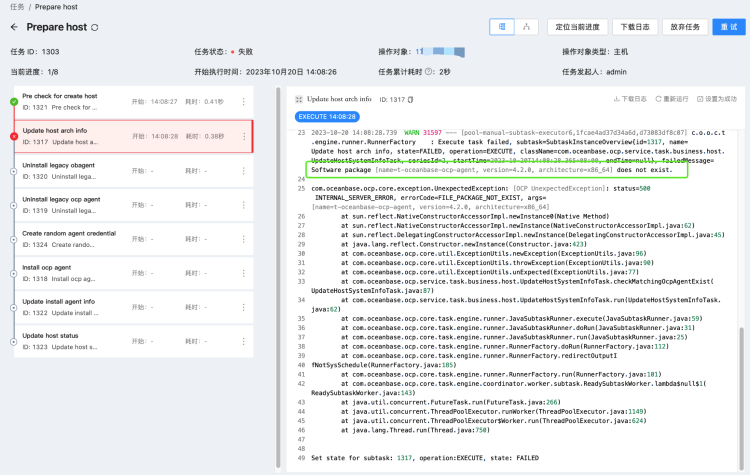The height and width of the screenshot is (475, 750).
Task: Go back with the arrow beside Prepare host
Action: coord(14,27)
